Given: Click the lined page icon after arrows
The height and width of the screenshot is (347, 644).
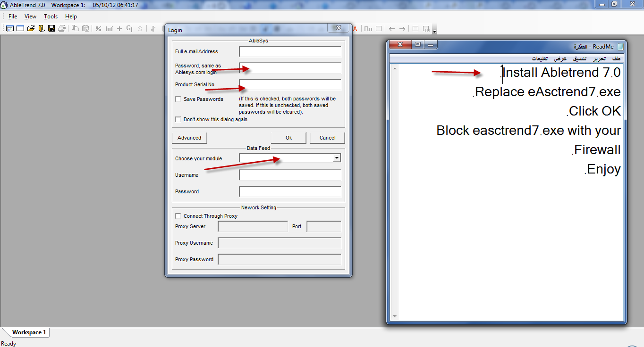Looking at the screenshot, I should 415,29.
